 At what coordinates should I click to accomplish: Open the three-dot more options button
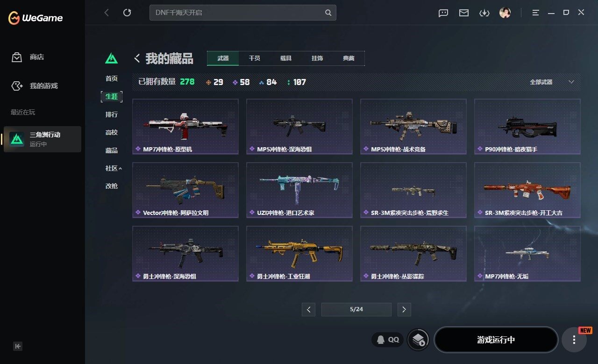coord(574,340)
